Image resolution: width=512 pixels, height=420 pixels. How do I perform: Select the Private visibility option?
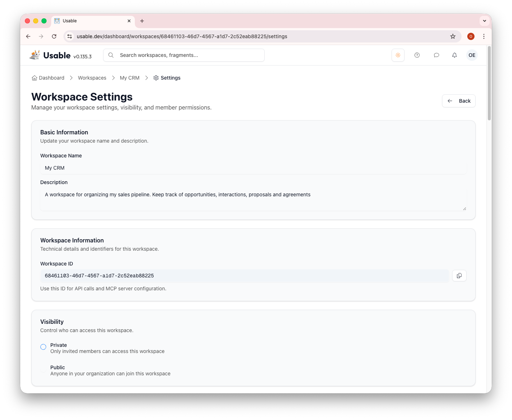pos(43,347)
